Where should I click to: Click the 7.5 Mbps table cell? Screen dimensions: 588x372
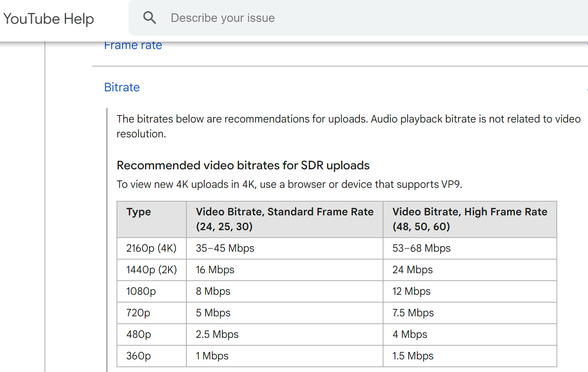[413, 313]
